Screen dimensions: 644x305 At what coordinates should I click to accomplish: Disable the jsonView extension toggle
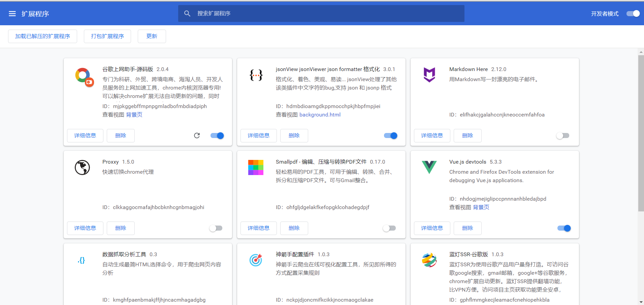(391, 136)
